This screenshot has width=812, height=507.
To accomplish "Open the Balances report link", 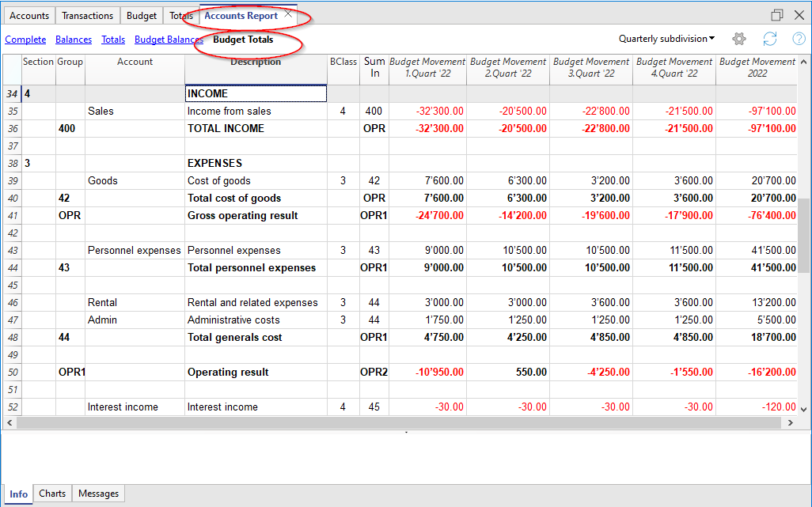I will pyautogui.click(x=73, y=39).
